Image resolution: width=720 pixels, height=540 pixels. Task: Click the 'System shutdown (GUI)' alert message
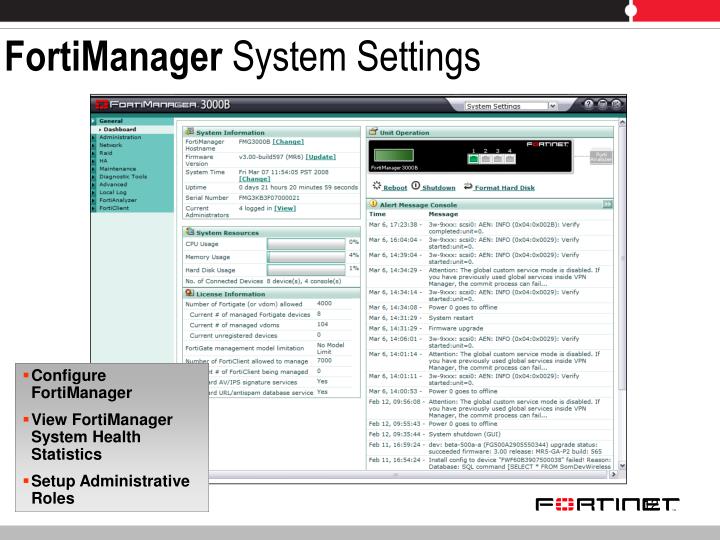click(464, 434)
